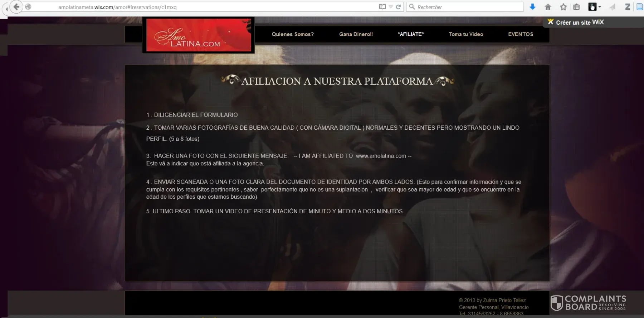The height and width of the screenshot is (318, 644).
Task: Go to the browser home page icon
Action: (x=548, y=7)
